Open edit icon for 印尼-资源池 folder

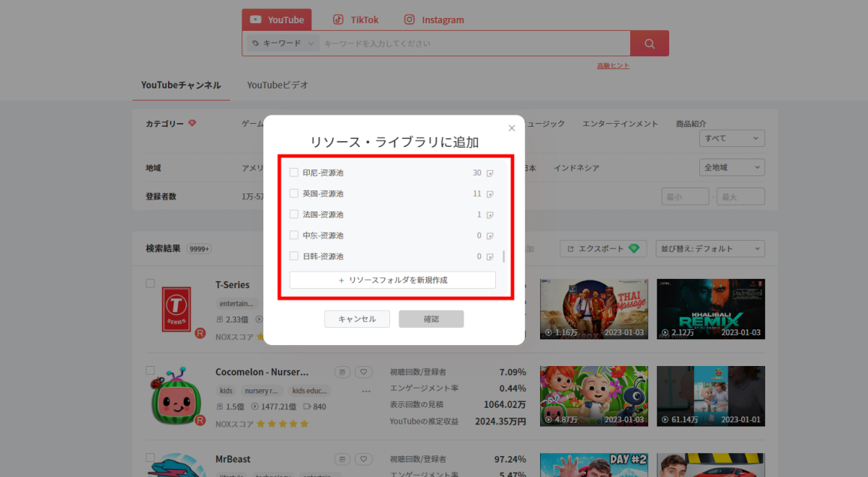click(490, 173)
